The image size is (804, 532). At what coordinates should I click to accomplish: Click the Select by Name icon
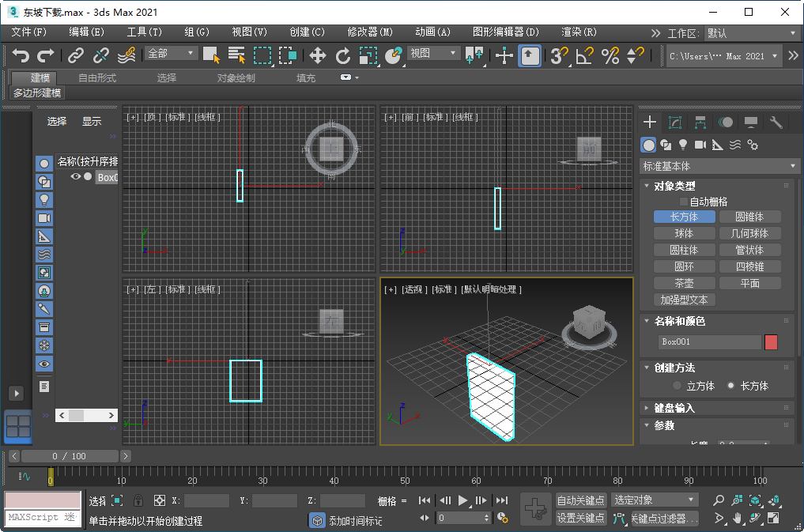click(x=235, y=56)
